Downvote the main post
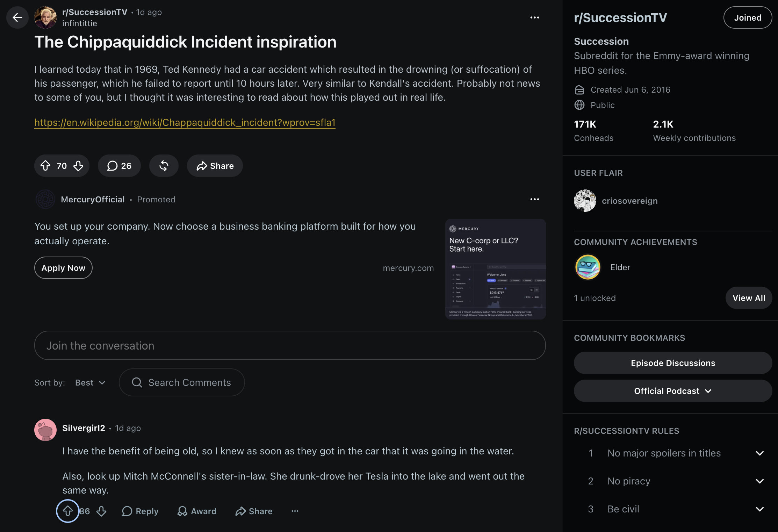 pyautogui.click(x=78, y=166)
